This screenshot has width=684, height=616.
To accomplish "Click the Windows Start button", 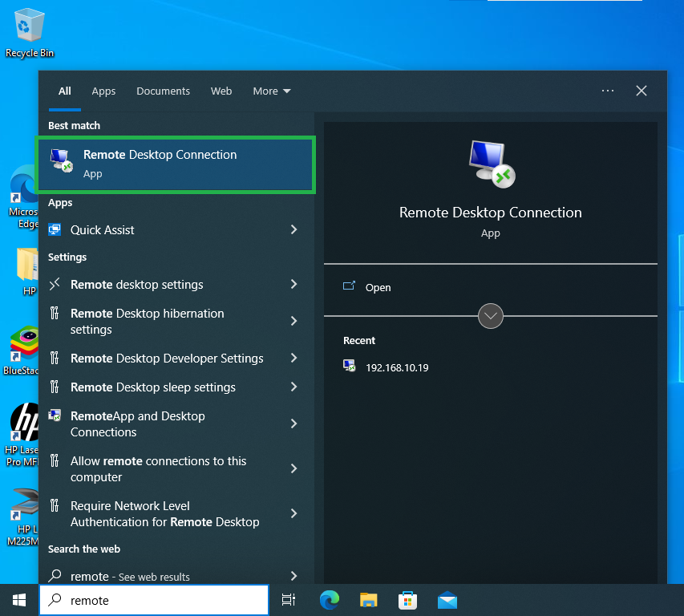I will (19, 599).
